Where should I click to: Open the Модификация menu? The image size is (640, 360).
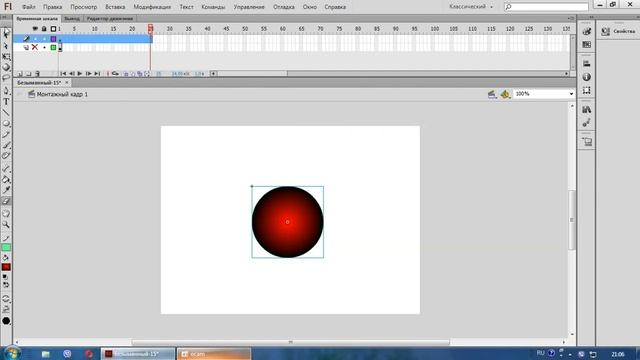152,7
